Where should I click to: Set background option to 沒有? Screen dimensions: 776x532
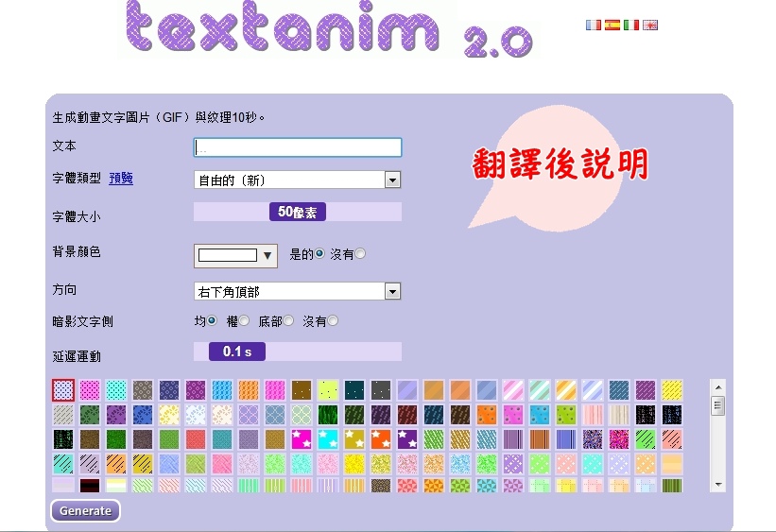(x=360, y=253)
